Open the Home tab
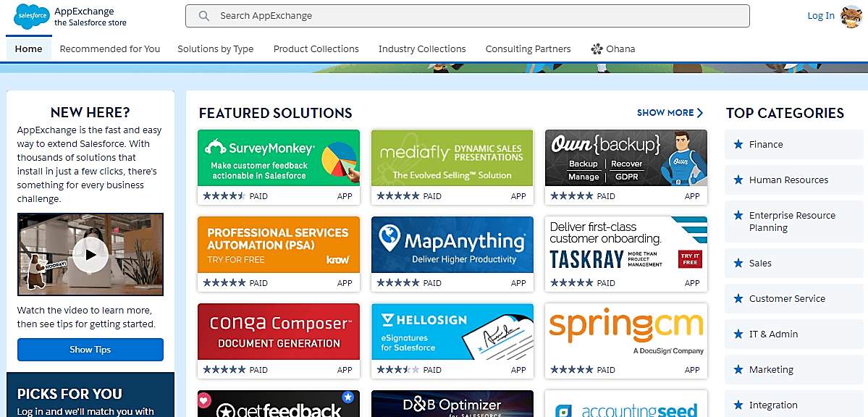Screen dimensions: 868x417 (x=29, y=49)
